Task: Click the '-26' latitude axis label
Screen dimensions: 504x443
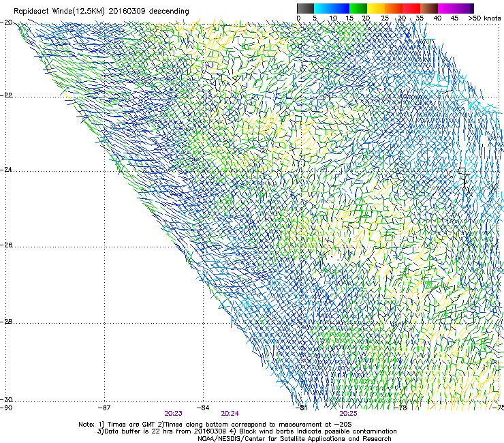Action: 6,245
